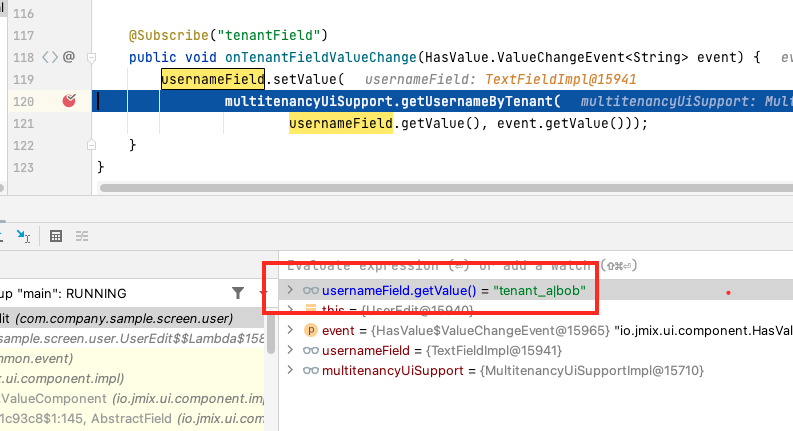Select the ui.component.impl stack frame
Image resolution: width=793 pixels, height=431 pixels.
(131, 378)
